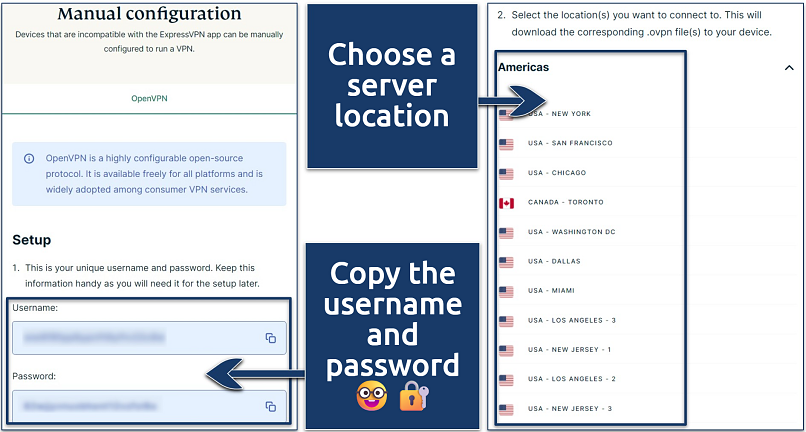This screenshot has width=806, height=432.
Task: Click the US flag beside Los Angeles - 3
Action: [x=506, y=321]
